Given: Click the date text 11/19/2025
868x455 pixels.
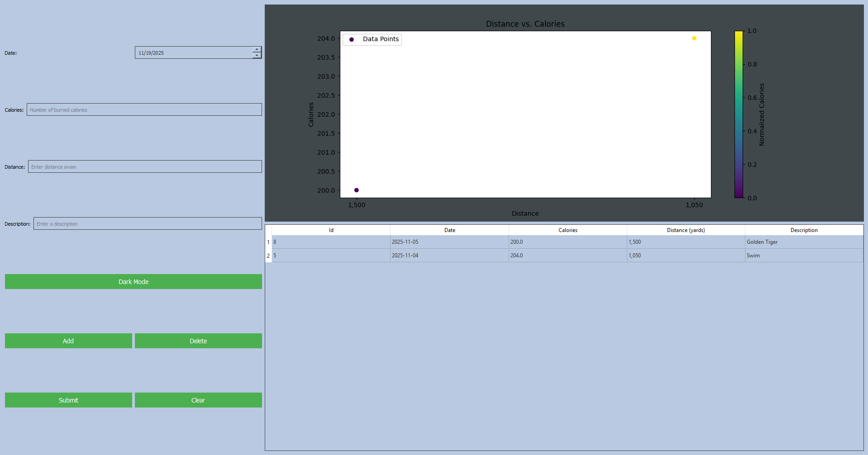Looking at the screenshot, I should 151,53.
